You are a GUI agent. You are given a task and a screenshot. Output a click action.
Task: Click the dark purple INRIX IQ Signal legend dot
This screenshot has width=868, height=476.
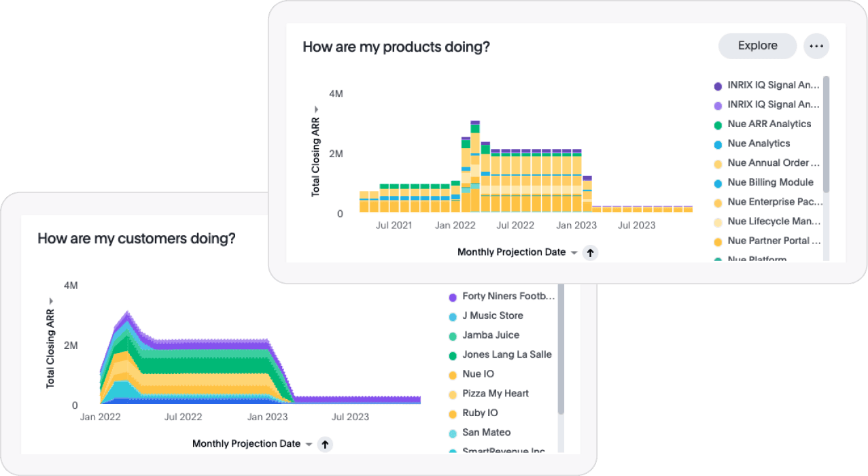(x=718, y=86)
